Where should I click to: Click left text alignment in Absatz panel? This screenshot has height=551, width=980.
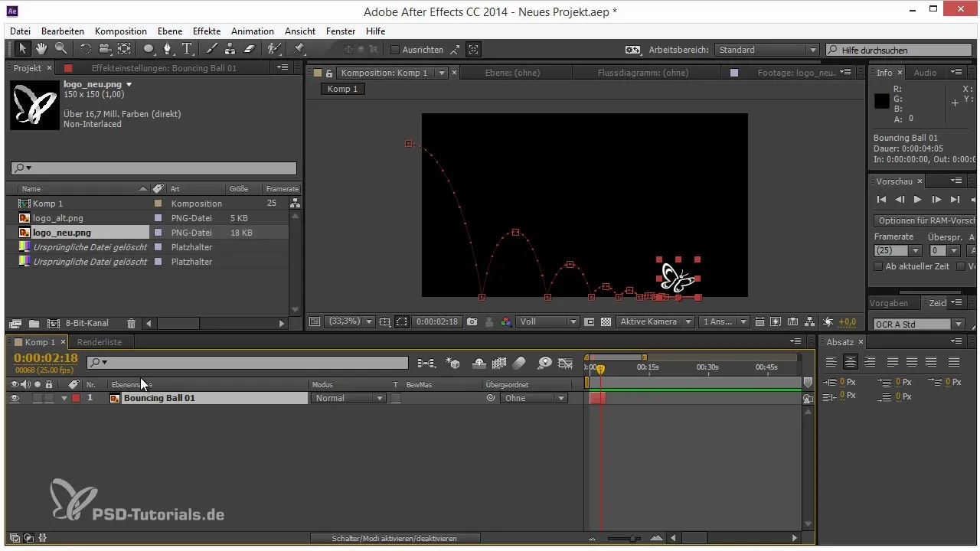point(831,361)
